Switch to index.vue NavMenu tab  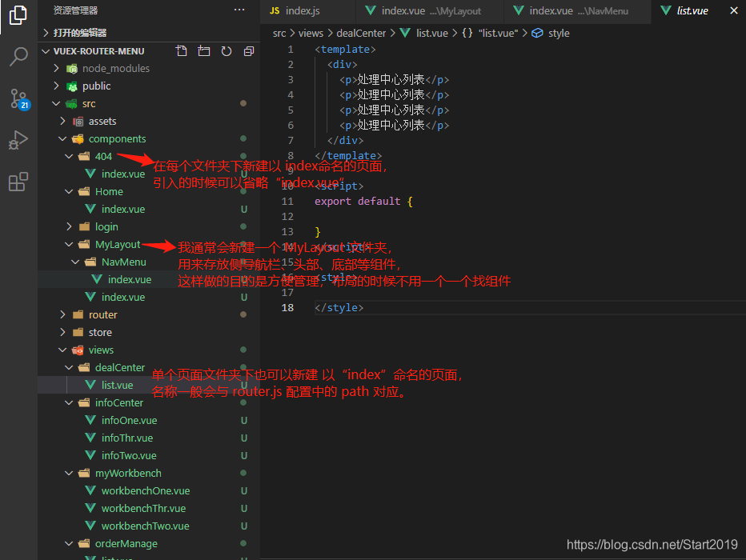pyautogui.click(x=577, y=11)
